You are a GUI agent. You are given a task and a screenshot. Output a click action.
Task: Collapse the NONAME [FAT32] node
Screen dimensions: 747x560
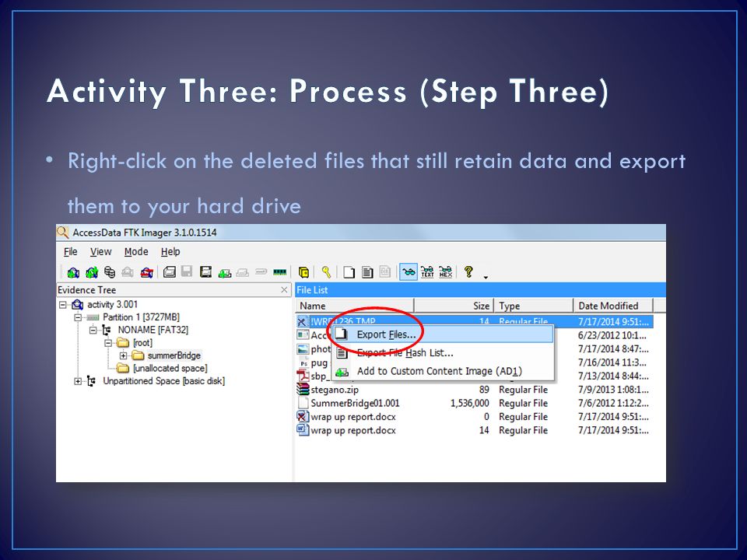[93, 330]
